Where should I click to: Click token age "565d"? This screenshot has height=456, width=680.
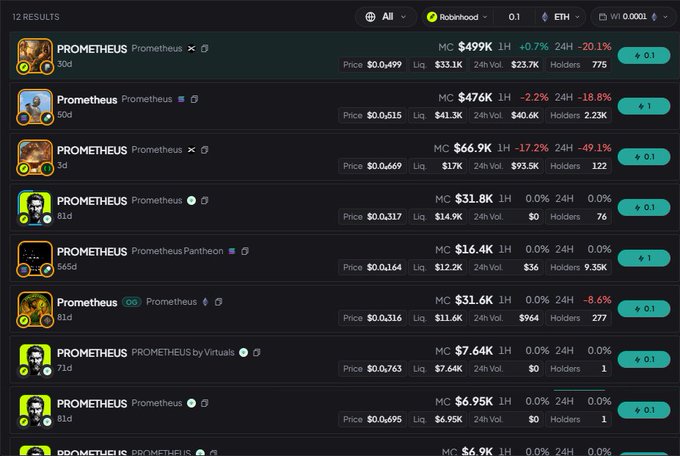67,267
